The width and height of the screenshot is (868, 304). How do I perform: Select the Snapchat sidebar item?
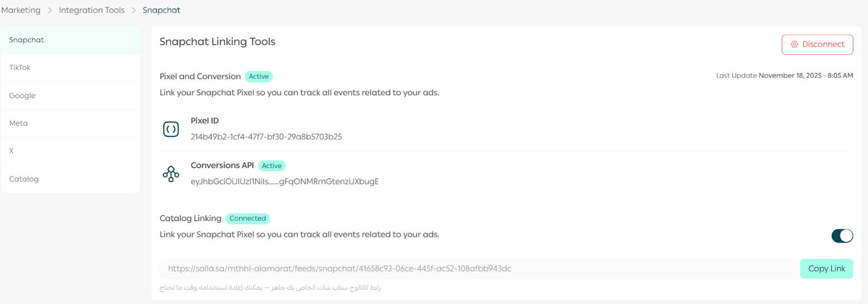click(27, 40)
